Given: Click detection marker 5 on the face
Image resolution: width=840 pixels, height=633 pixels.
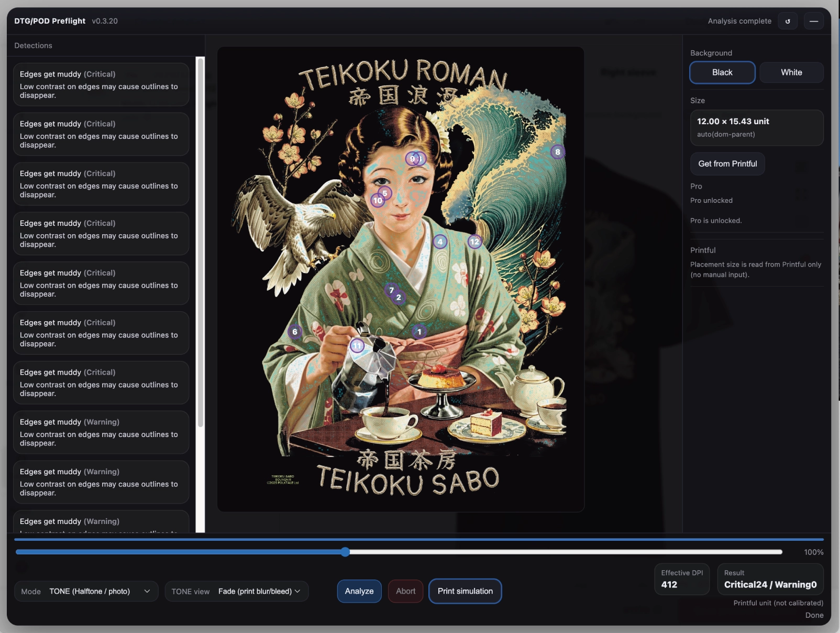Looking at the screenshot, I should 385,193.
